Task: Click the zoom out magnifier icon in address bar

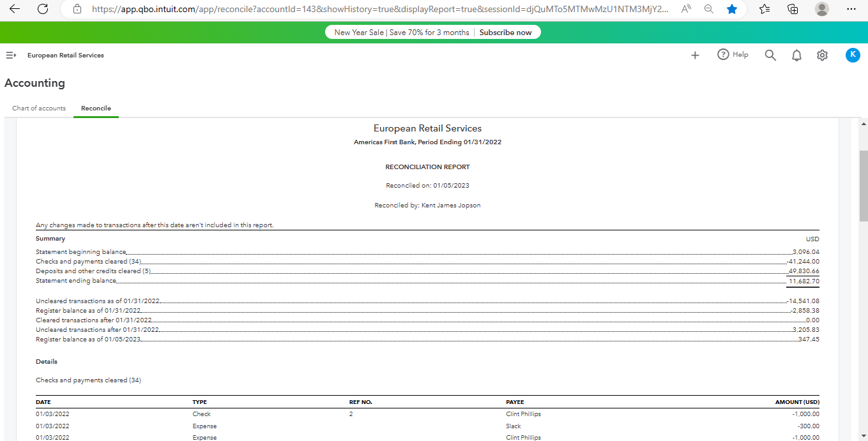Action: point(709,9)
